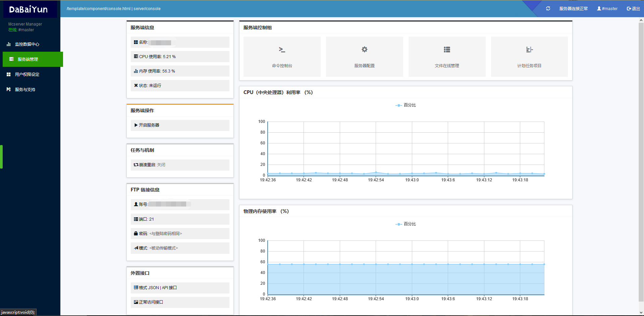Click the FTP 账号 user icon
644x316 pixels.
coord(136,204)
